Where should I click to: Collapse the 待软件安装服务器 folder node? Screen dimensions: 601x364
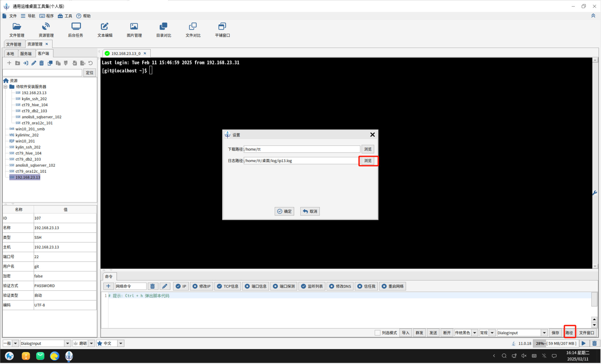tap(5, 87)
